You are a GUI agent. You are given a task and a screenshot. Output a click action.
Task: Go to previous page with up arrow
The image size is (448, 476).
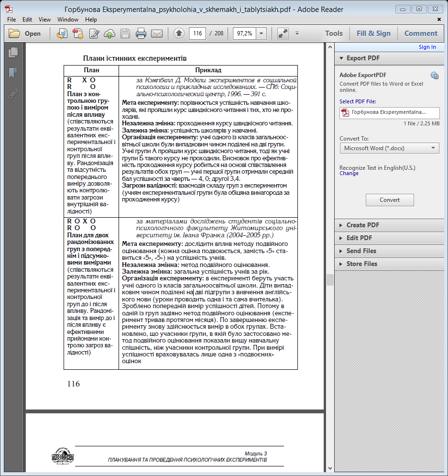point(179,33)
